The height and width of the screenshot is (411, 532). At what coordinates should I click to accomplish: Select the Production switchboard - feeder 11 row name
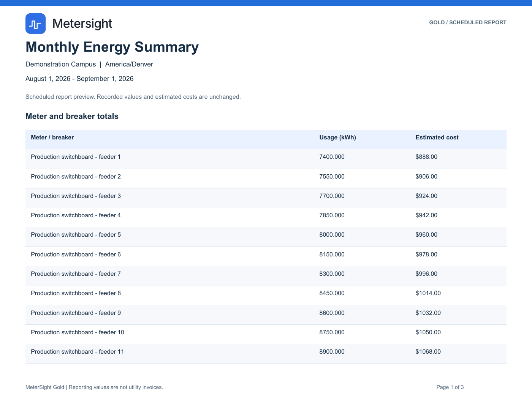(78, 352)
